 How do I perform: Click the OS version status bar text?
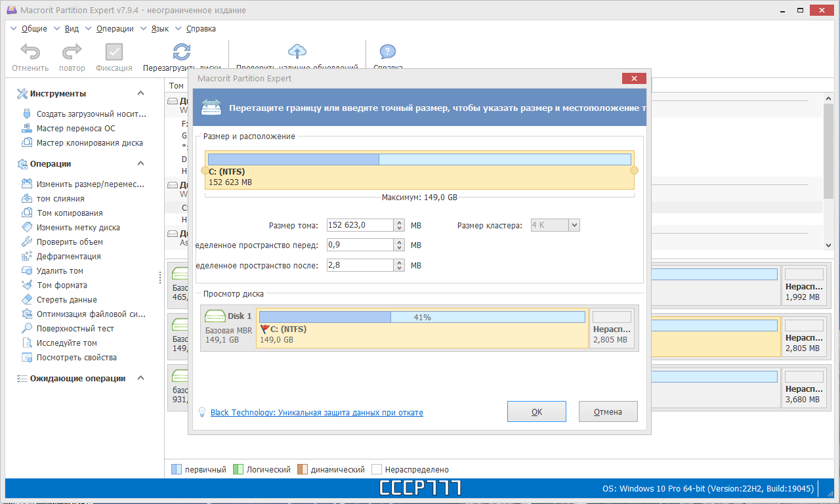(x=707, y=489)
